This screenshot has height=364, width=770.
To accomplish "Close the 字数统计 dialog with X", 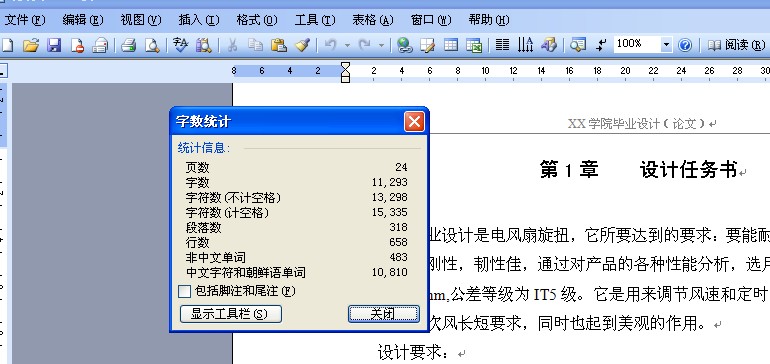I will [x=414, y=121].
